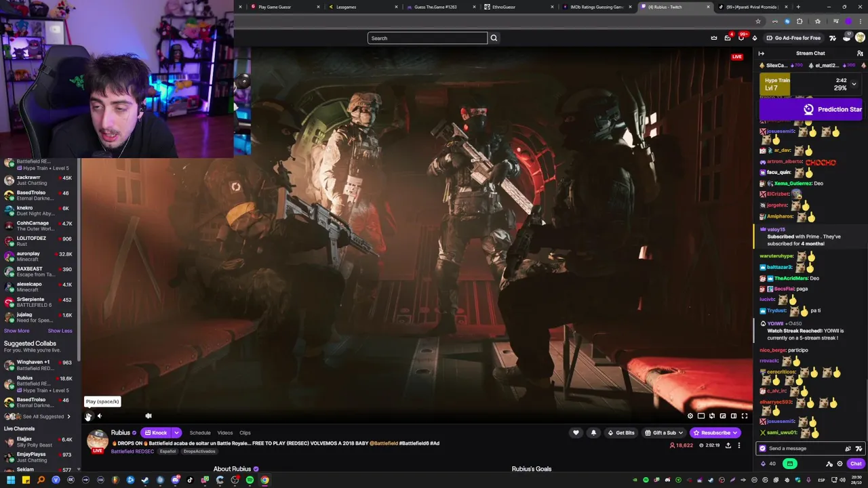The image size is (868, 488).
Task: Bookmark this page with the star icon
Action: 758,21
